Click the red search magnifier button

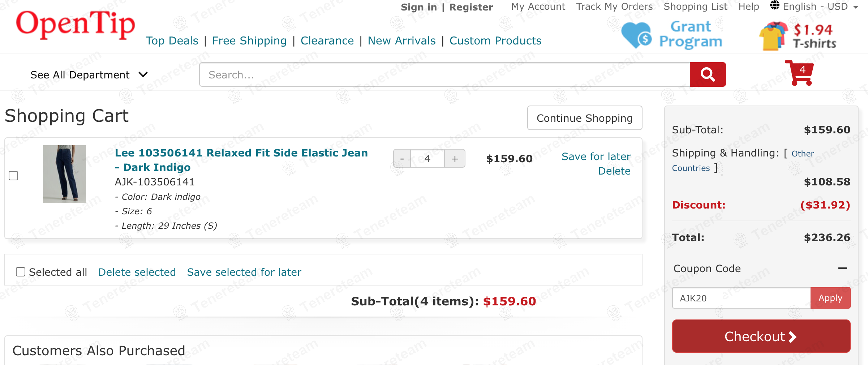pos(708,74)
